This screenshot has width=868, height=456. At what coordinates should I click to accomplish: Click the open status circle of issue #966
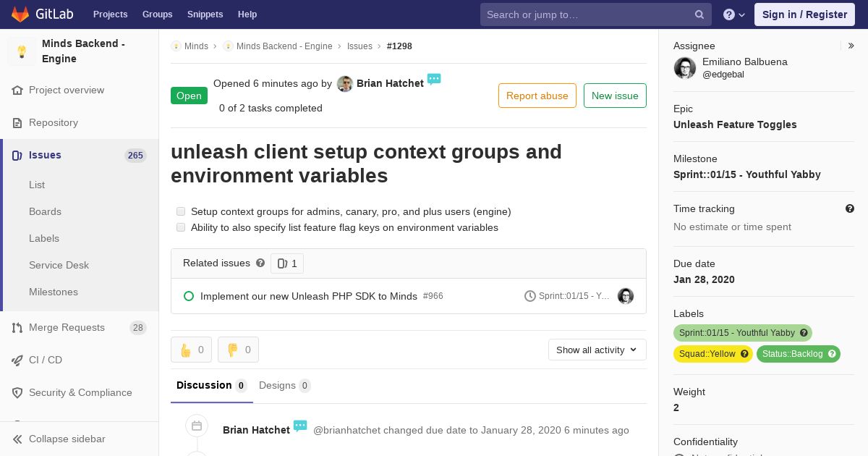(189, 296)
